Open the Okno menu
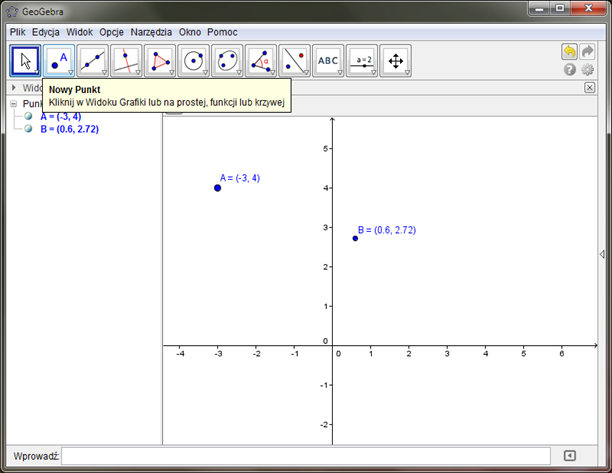 click(190, 32)
